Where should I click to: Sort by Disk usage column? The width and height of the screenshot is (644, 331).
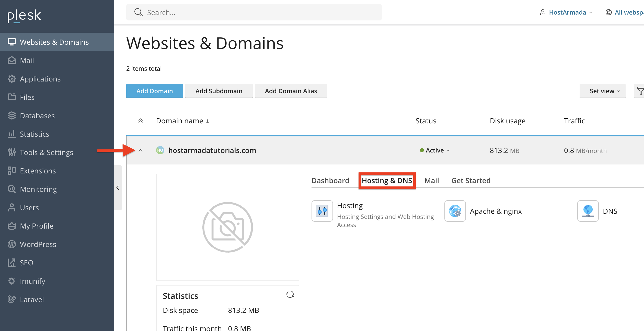pyautogui.click(x=508, y=121)
